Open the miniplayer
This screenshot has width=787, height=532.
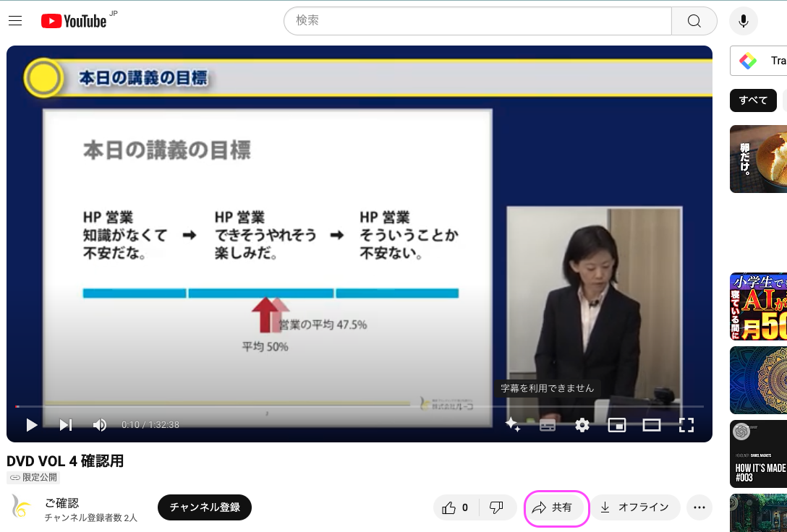616,425
